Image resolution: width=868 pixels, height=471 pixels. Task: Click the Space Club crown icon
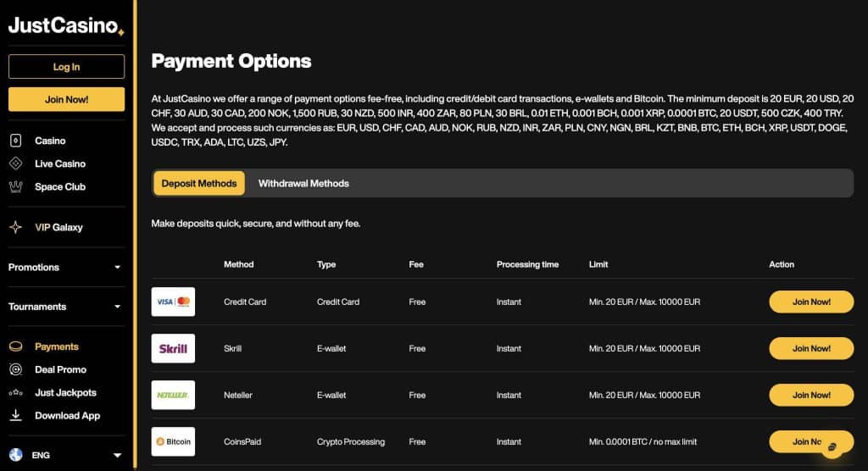[x=15, y=186]
